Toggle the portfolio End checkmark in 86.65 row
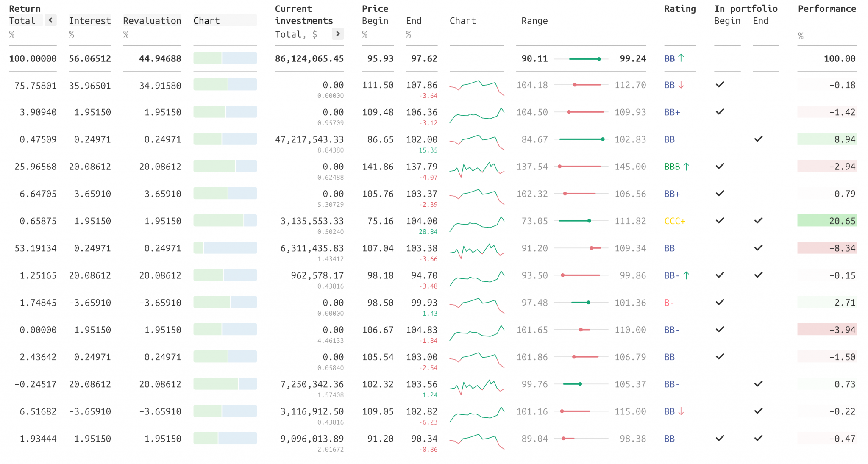Image resolution: width=868 pixels, height=464 pixels. [x=758, y=139]
